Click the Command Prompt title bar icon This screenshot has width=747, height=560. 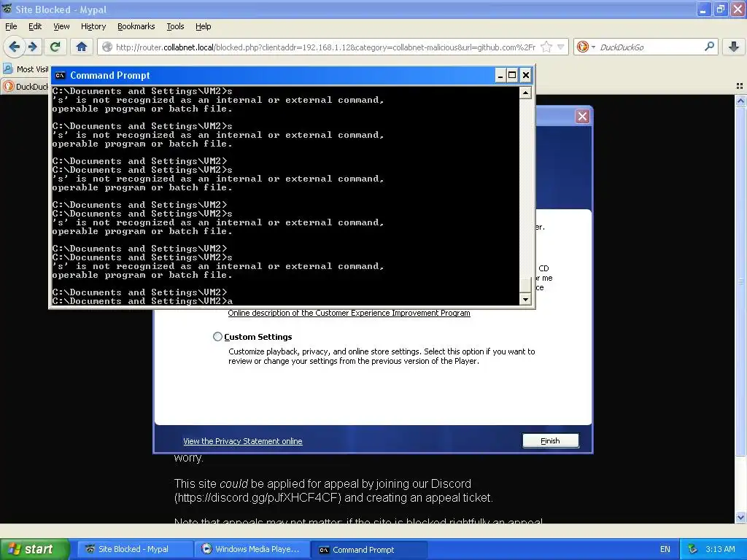(x=60, y=75)
